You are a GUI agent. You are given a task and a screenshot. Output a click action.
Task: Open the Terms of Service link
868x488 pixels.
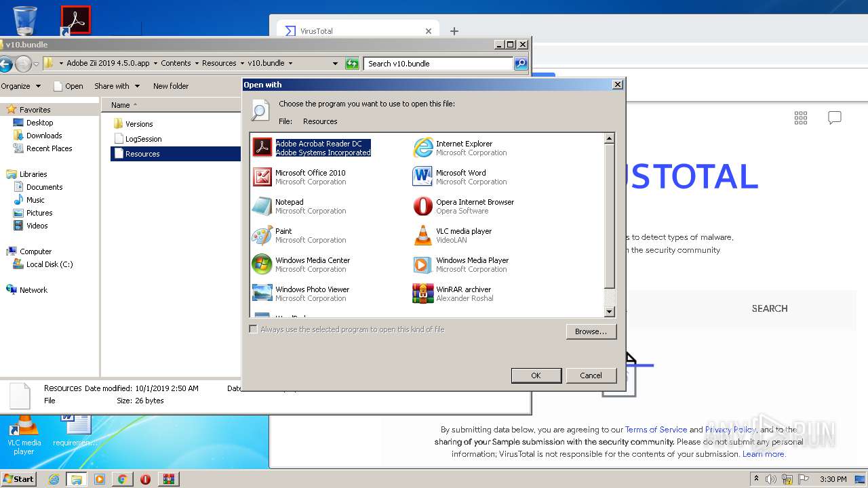[656, 430]
